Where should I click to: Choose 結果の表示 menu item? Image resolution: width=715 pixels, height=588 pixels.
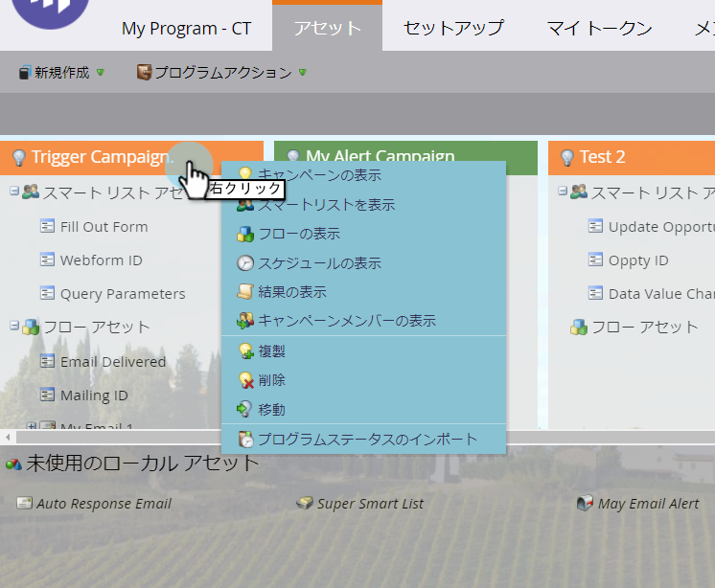tap(363, 292)
